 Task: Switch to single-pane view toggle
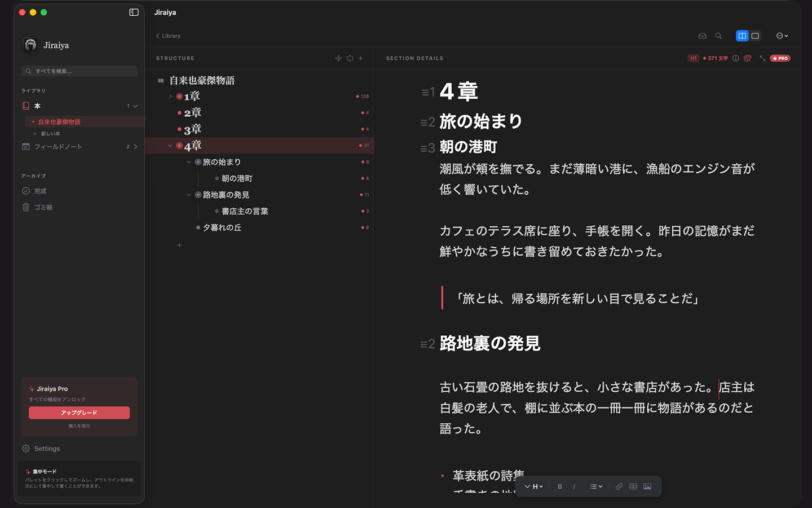click(756, 36)
